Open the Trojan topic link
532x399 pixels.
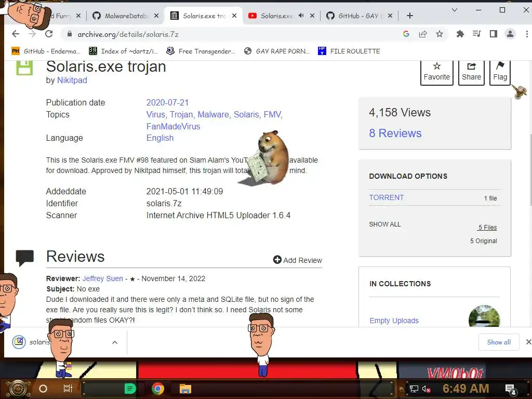point(182,115)
